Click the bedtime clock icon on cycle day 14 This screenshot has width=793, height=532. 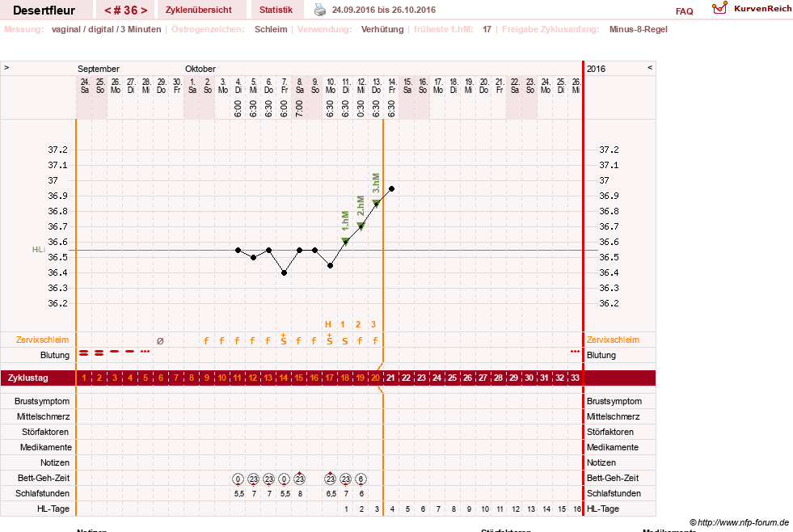tap(285, 479)
